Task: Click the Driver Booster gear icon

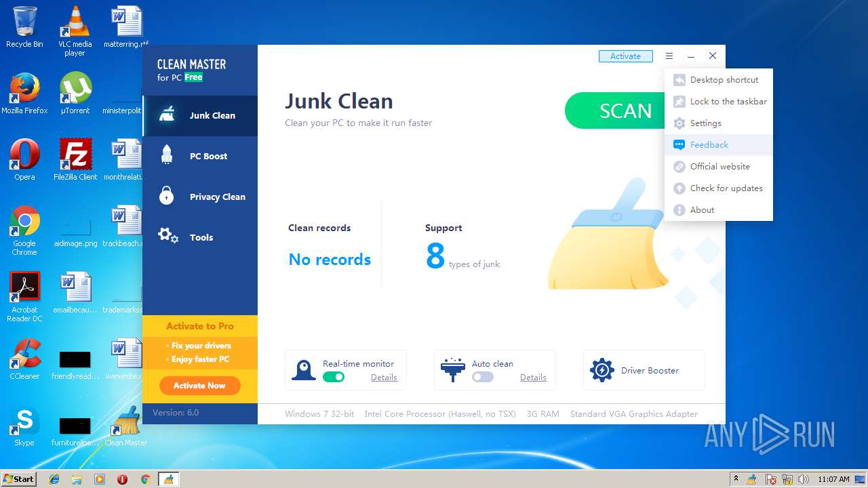Action: [601, 370]
